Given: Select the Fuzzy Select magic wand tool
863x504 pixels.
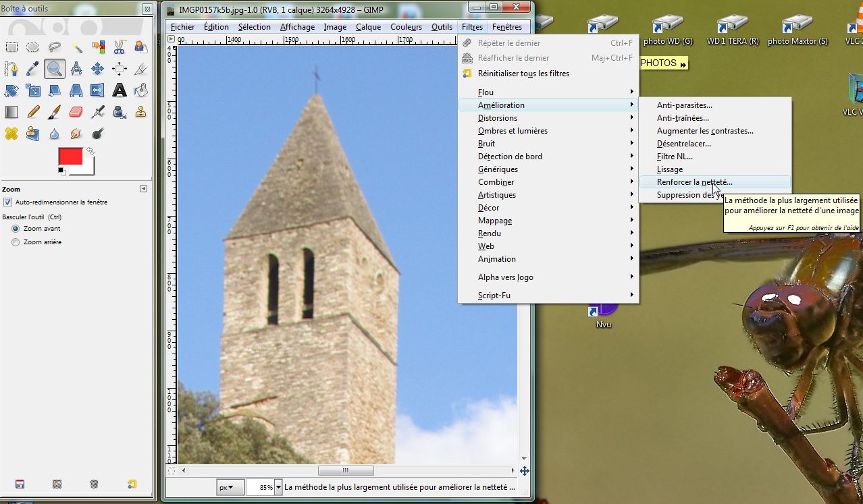Looking at the screenshot, I should pyautogui.click(x=76, y=47).
